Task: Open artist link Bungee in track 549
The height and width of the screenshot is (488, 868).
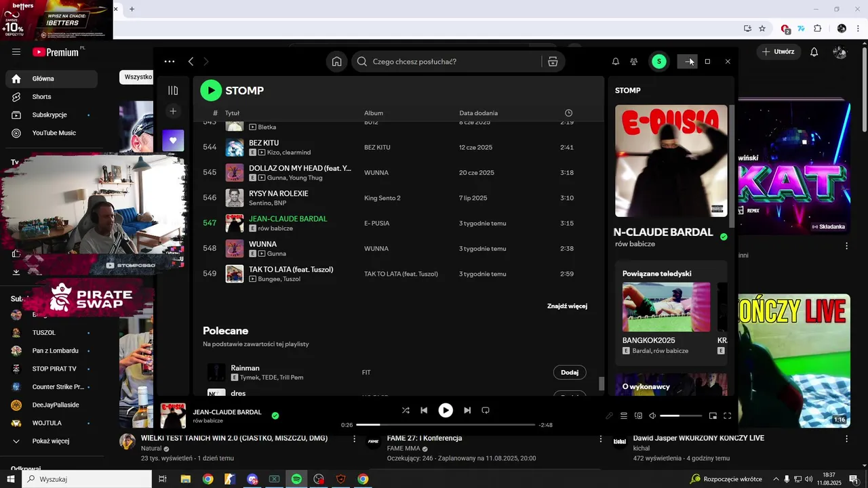Action: click(x=269, y=279)
